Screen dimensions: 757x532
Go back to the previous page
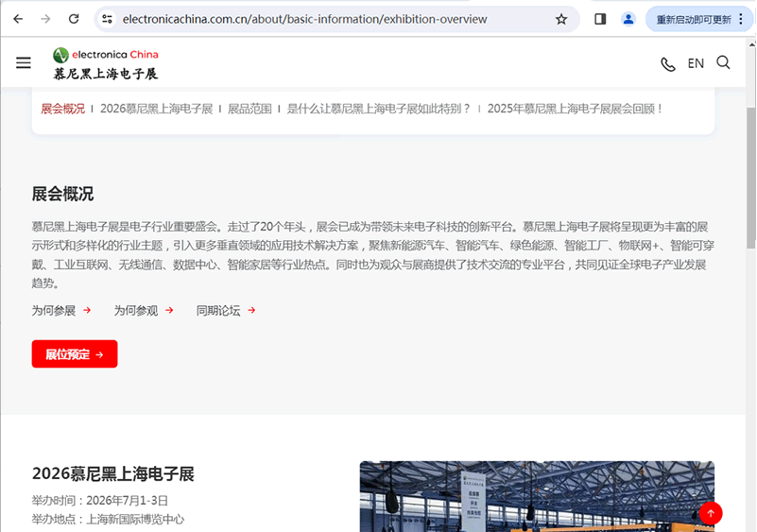18,19
